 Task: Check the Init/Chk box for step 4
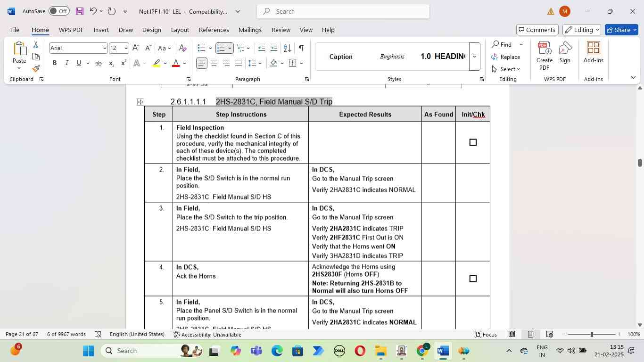473,279
